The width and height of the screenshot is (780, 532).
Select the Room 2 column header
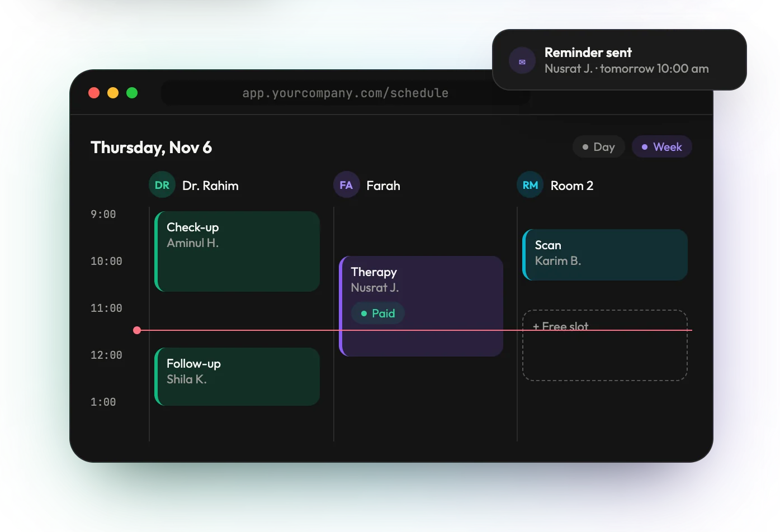(555, 185)
